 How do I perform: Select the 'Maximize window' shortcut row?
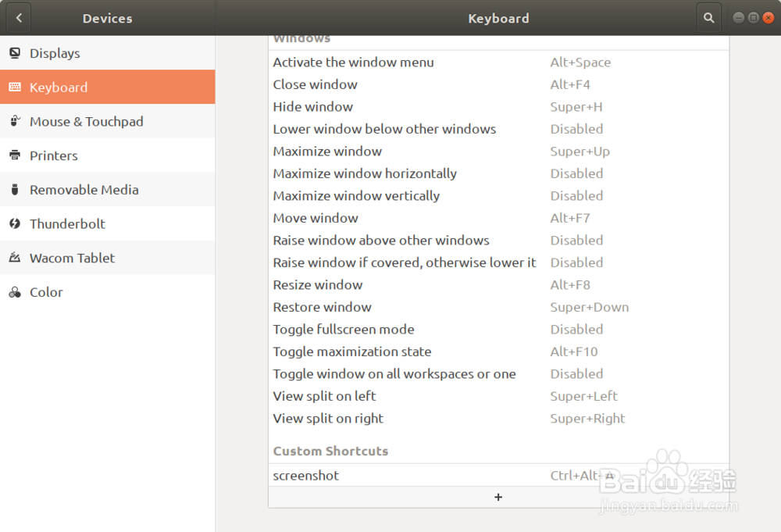click(498, 151)
